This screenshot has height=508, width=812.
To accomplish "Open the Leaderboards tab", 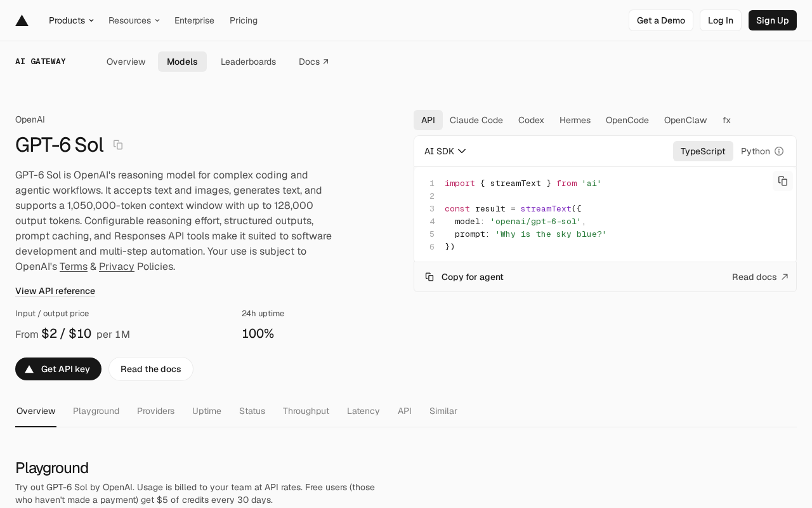I will pos(248,62).
